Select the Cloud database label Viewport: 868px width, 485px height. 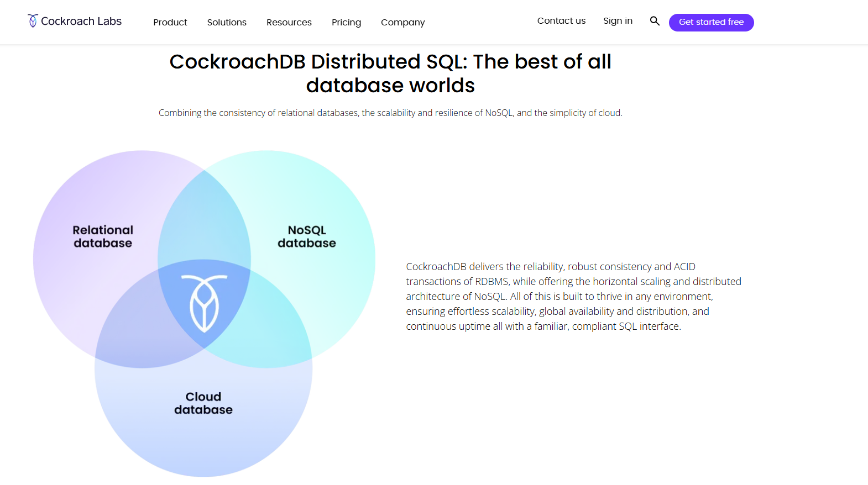(x=203, y=403)
